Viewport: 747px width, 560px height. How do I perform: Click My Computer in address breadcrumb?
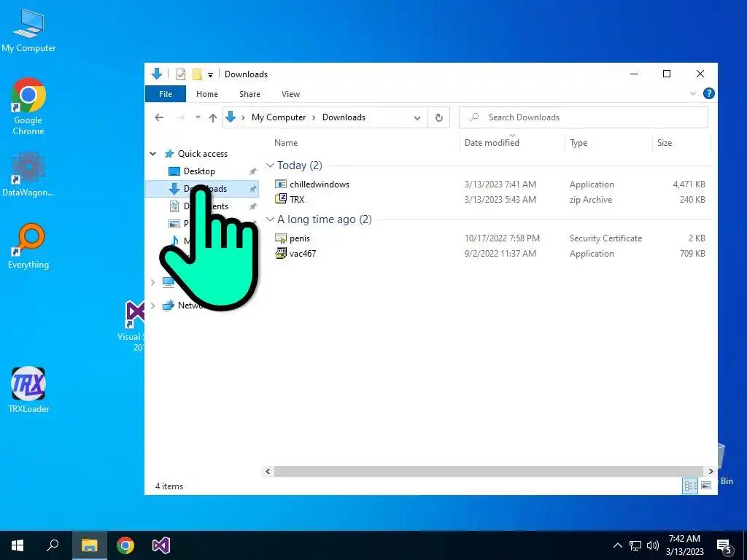(278, 117)
